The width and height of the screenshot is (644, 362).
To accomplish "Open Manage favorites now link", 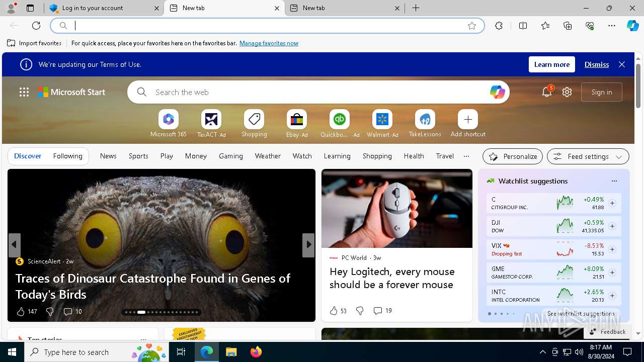I will point(269,43).
